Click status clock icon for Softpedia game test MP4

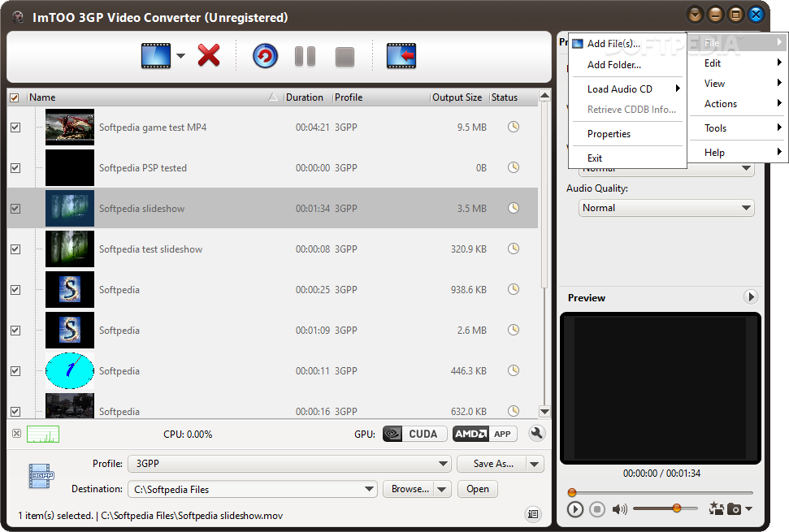[x=514, y=127]
